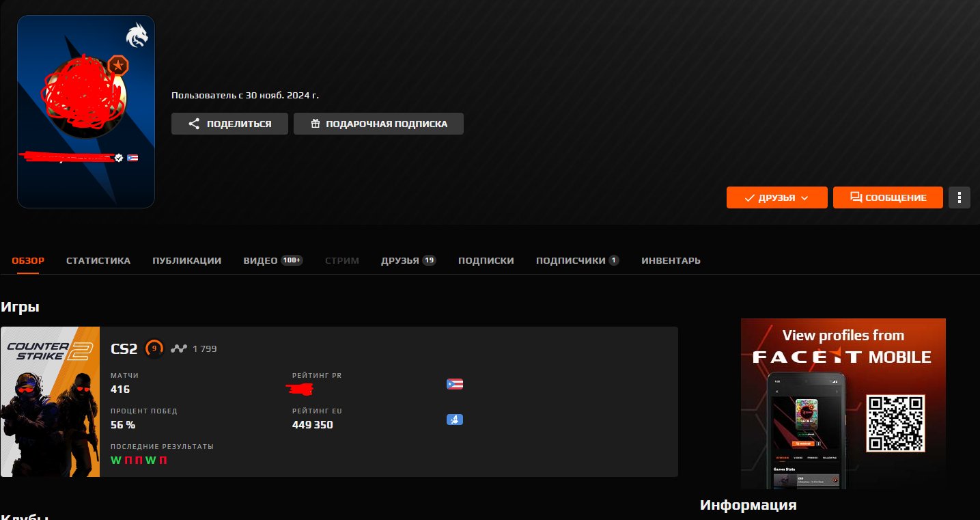The width and height of the screenshot is (980, 520).
Task: Open the three-dot more options menu
Action: click(960, 197)
